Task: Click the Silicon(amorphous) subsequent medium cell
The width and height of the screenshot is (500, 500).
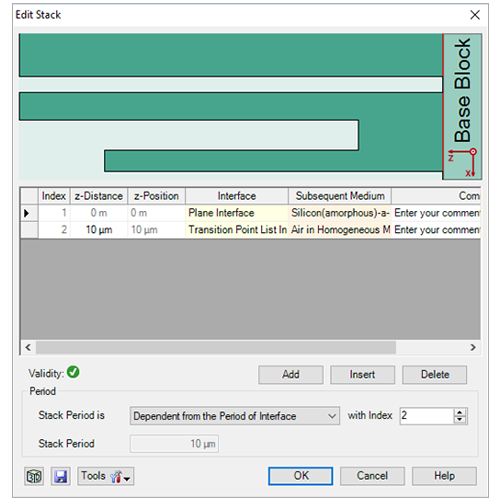Action: click(340, 213)
